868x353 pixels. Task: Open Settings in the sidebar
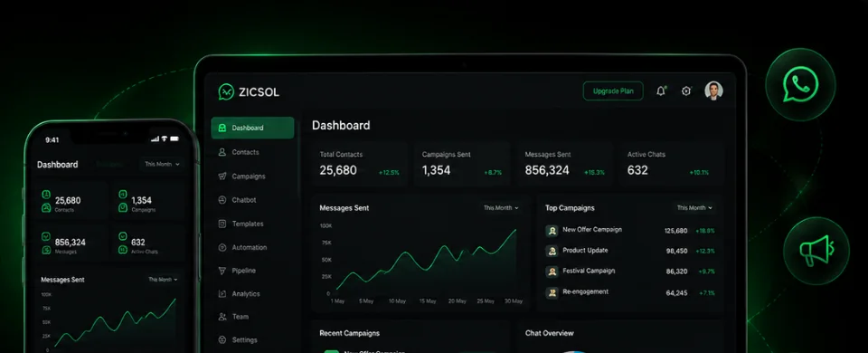pyautogui.click(x=252, y=340)
